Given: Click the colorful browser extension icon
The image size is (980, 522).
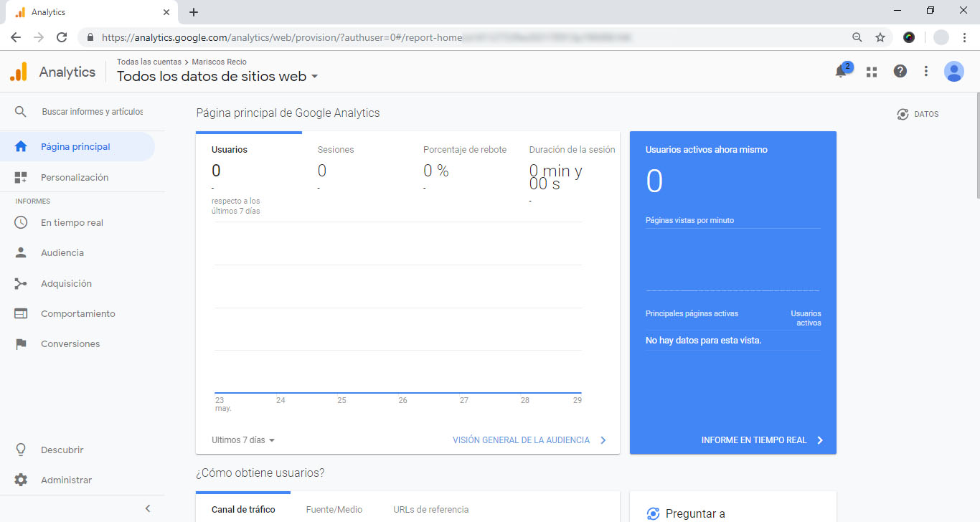Looking at the screenshot, I should tap(909, 37).
